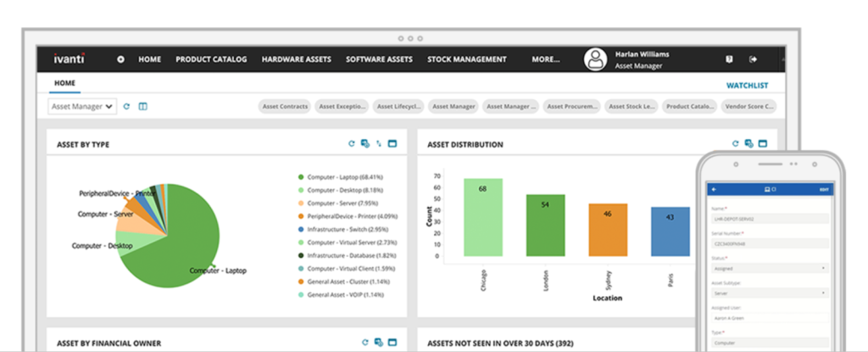Click the logout icon in top bar
The height and width of the screenshot is (352, 868).
point(753,59)
